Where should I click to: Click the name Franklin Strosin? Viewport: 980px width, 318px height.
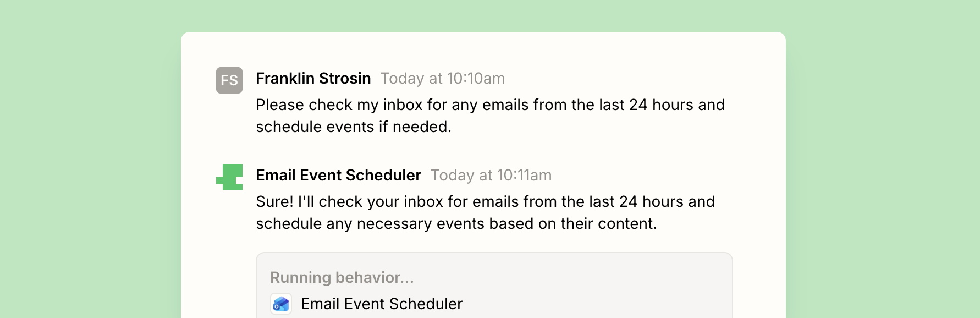313,78
